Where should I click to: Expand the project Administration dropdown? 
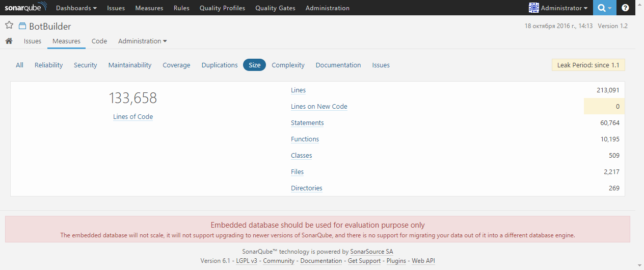coord(142,41)
